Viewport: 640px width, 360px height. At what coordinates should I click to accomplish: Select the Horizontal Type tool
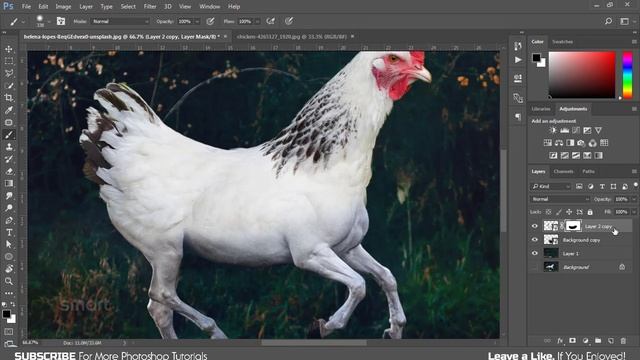[9, 233]
